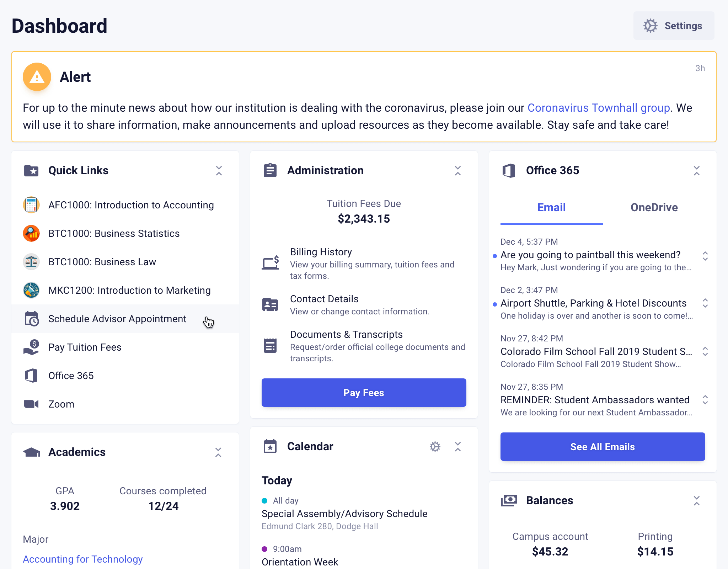Click the Academics graduation cap icon
Image resolution: width=728 pixels, height=569 pixels.
tap(32, 452)
